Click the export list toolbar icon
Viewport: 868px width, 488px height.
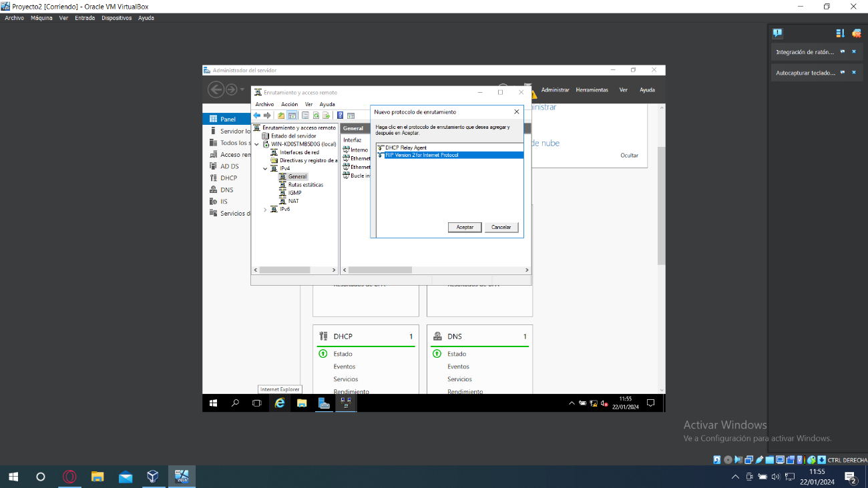coord(327,115)
